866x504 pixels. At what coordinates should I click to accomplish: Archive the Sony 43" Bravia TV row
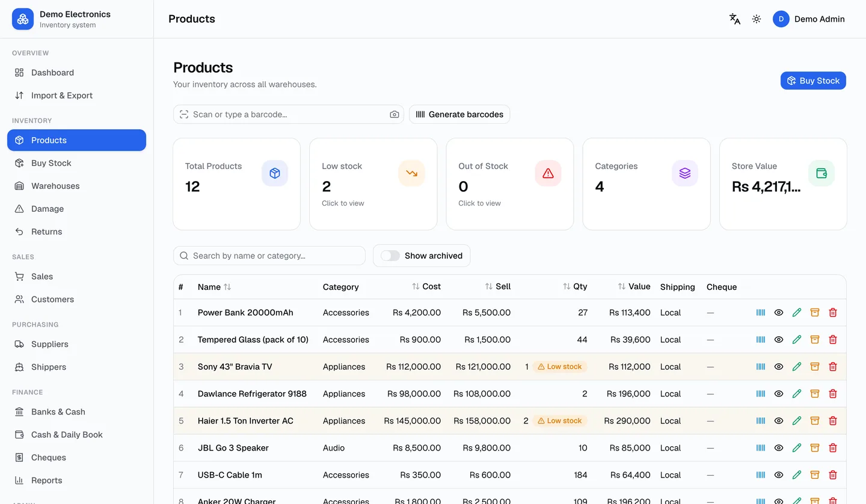coord(815,367)
